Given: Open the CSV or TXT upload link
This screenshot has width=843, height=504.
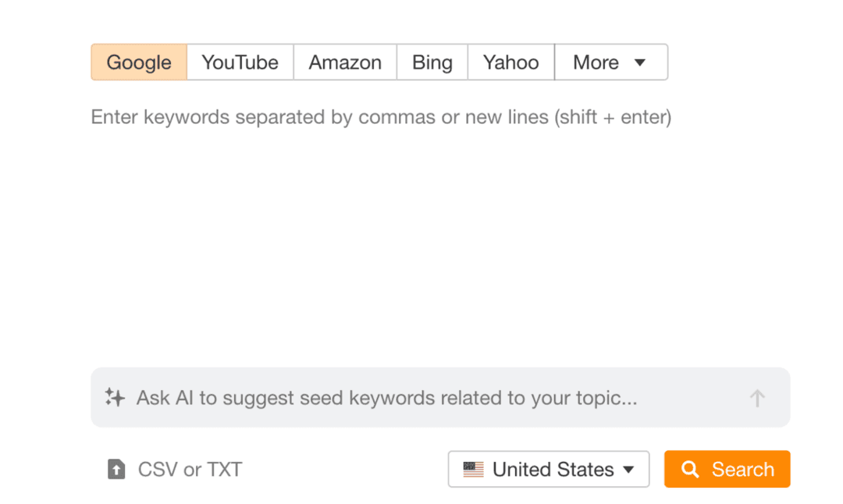Looking at the screenshot, I should 190,469.
